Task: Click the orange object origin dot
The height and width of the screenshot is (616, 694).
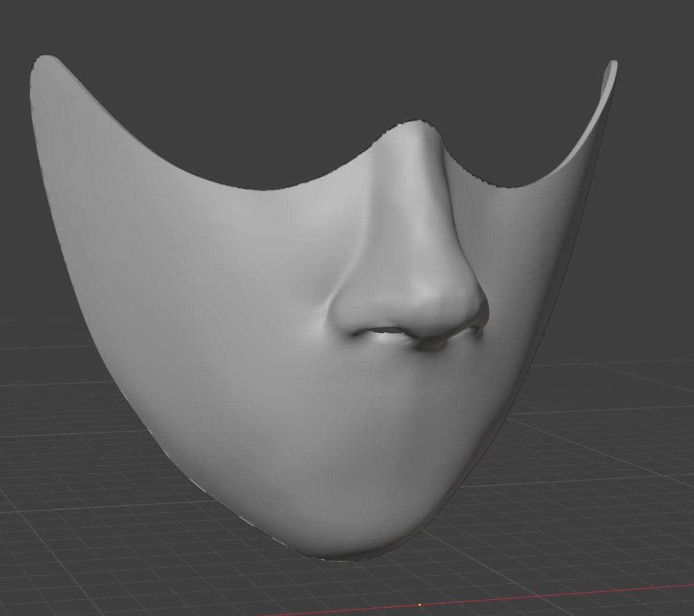Action: click(x=419, y=605)
